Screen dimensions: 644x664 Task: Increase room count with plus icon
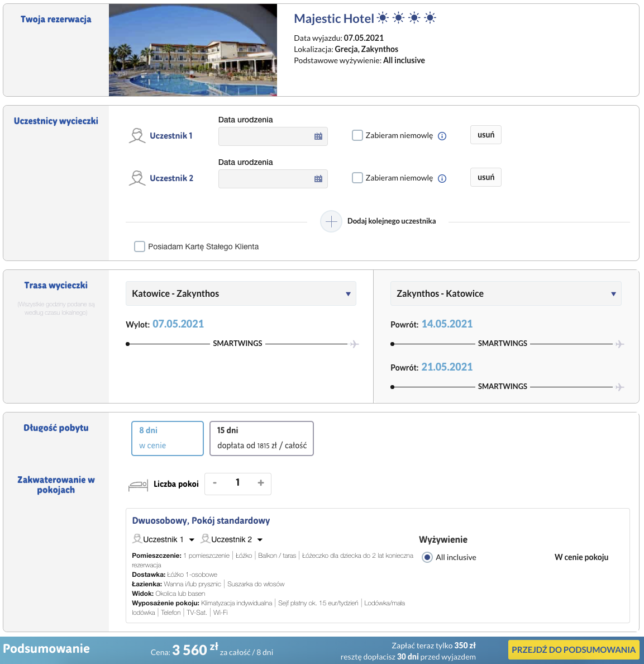260,483
